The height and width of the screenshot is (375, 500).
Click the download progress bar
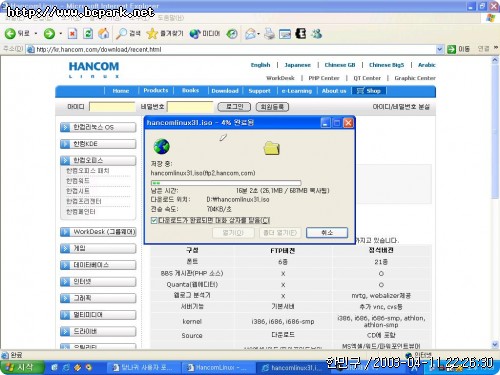point(226,183)
